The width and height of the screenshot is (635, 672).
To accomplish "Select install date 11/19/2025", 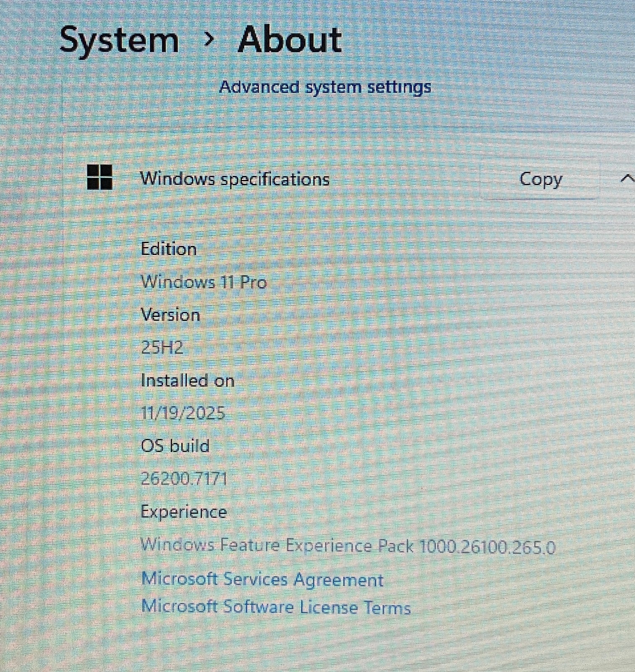I will pos(183,413).
